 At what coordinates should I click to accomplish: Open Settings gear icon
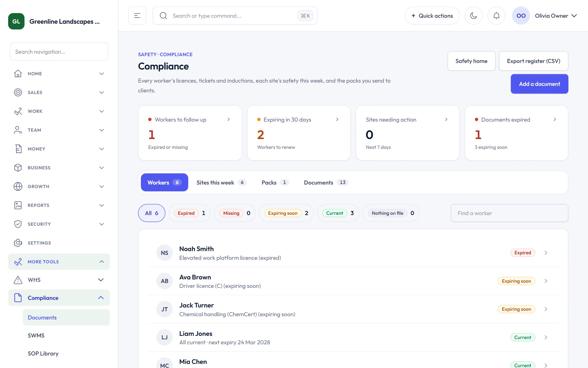point(18,243)
